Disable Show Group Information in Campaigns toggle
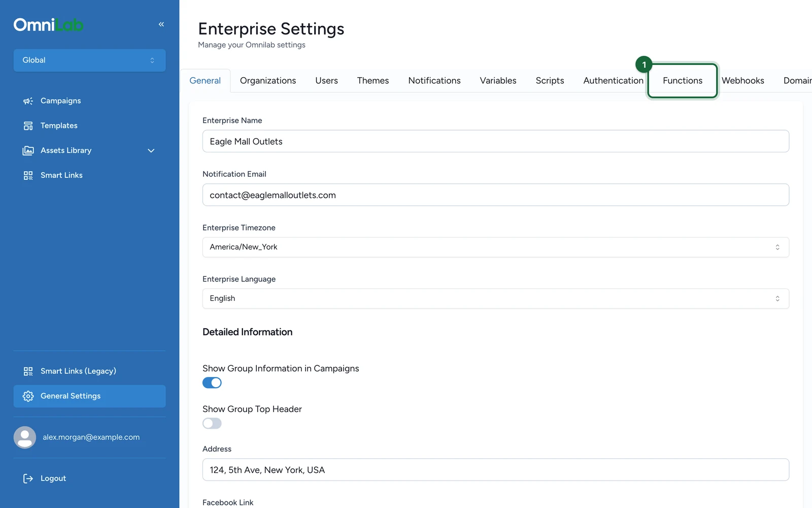 coord(212,383)
